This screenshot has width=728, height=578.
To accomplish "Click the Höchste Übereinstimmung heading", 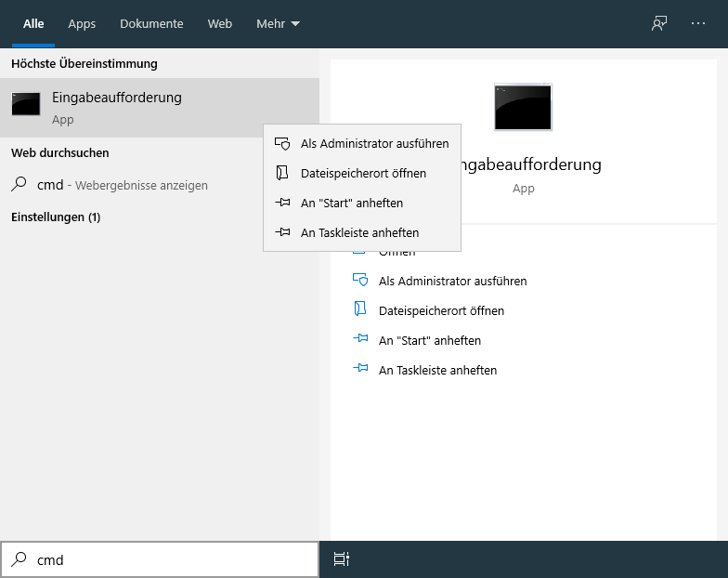I will (84, 63).
